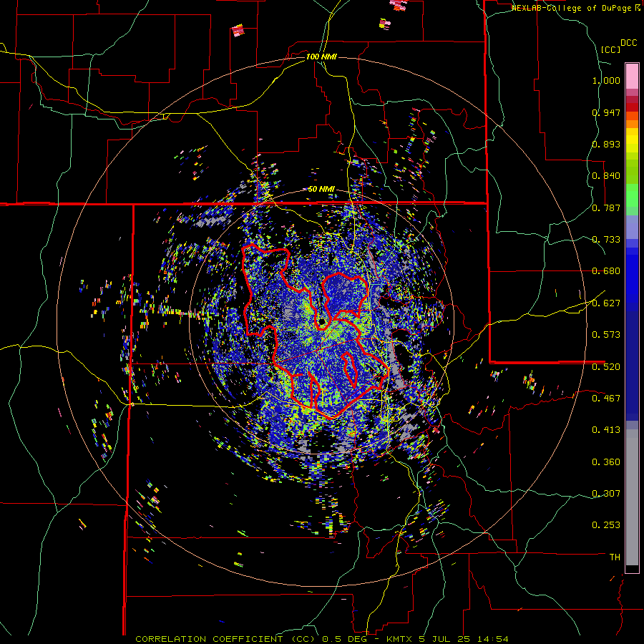
Task: Click the 0.413 scale value
Action: click(606, 430)
